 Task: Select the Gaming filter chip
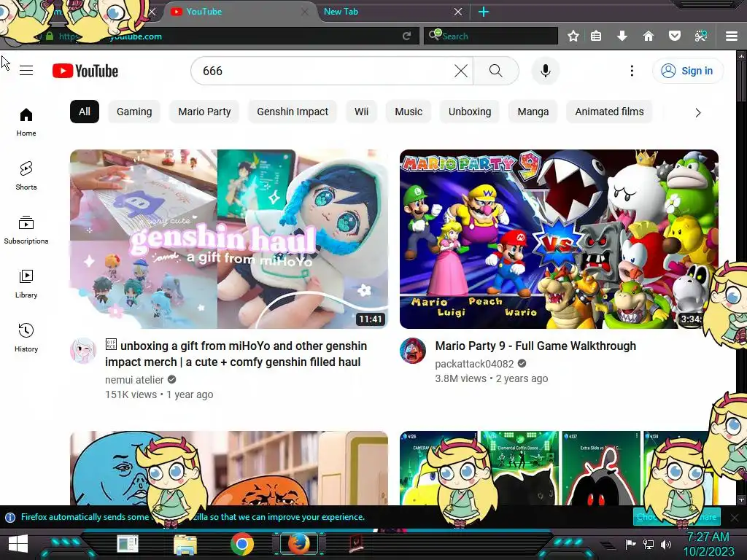pos(134,112)
